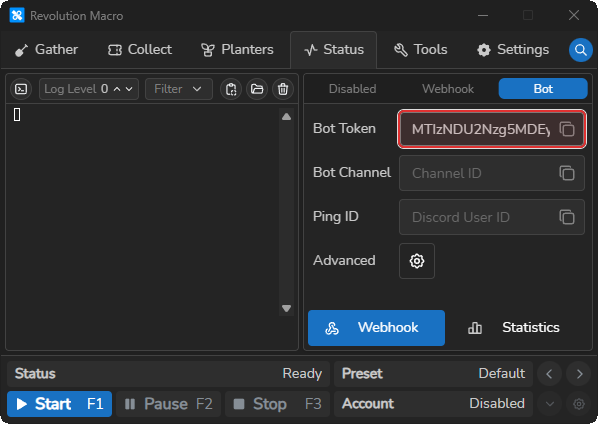Minimize the Revolution Macro window
The width and height of the screenshot is (598, 424).
tap(483, 16)
